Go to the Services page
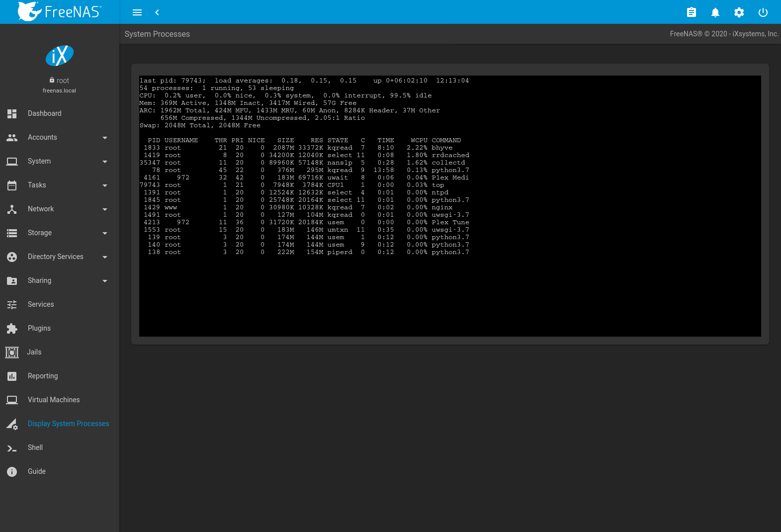Image resolution: width=781 pixels, height=532 pixels. pyautogui.click(x=41, y=304)
